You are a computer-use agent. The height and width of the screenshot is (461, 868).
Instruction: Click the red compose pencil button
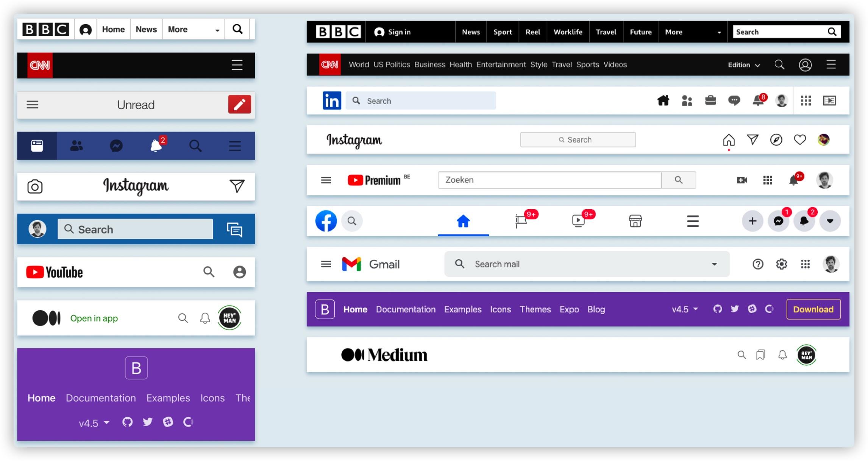click(x=239, y=104)
